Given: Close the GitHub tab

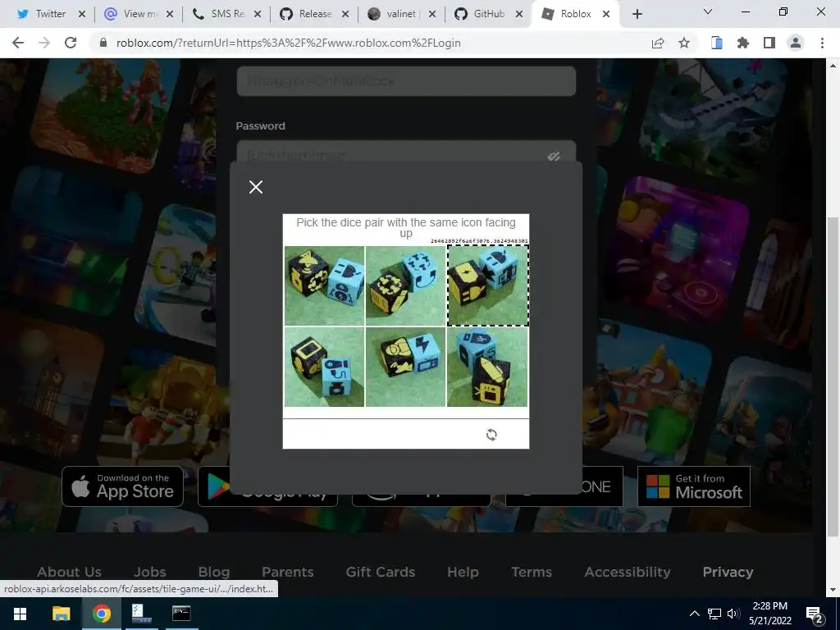Looking at the screenshot, I should [519, 14].
